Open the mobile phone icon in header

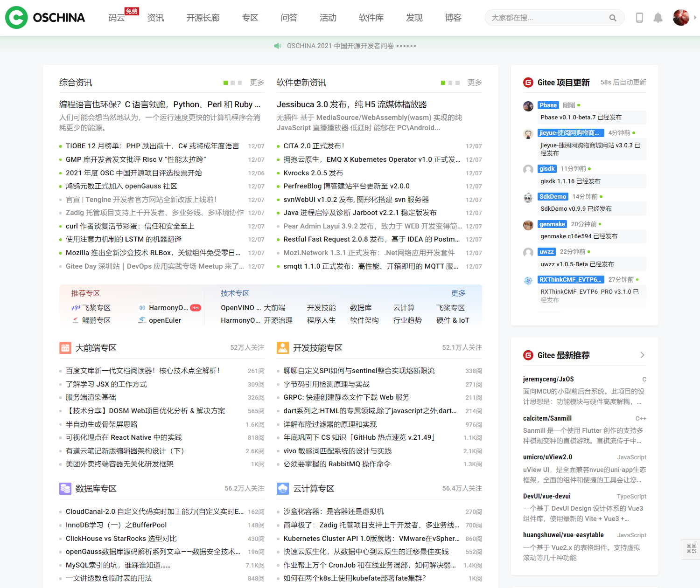[x=639, y=18]
